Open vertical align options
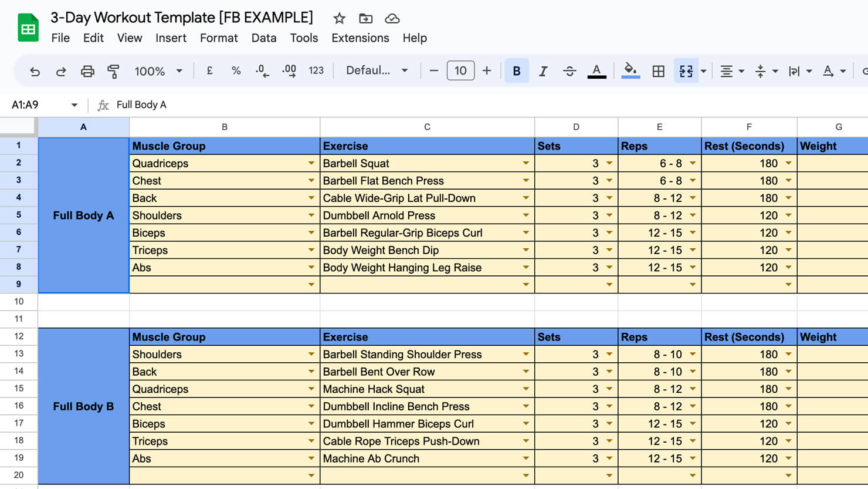 tap(766, 71)
